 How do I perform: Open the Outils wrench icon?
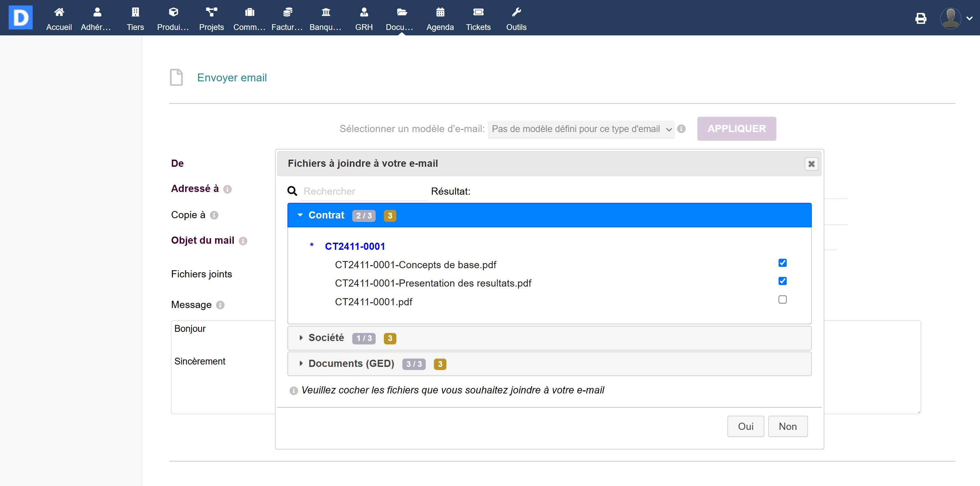click(516, 12)
